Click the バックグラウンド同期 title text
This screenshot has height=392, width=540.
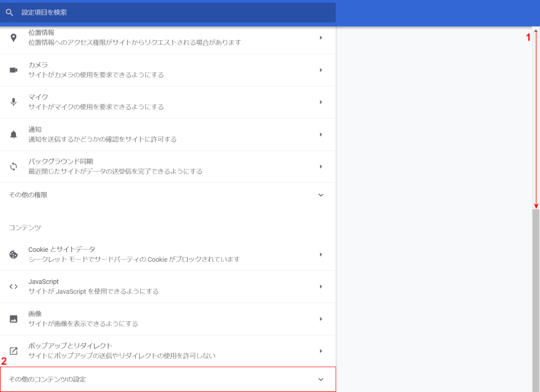tap(61, 162)
